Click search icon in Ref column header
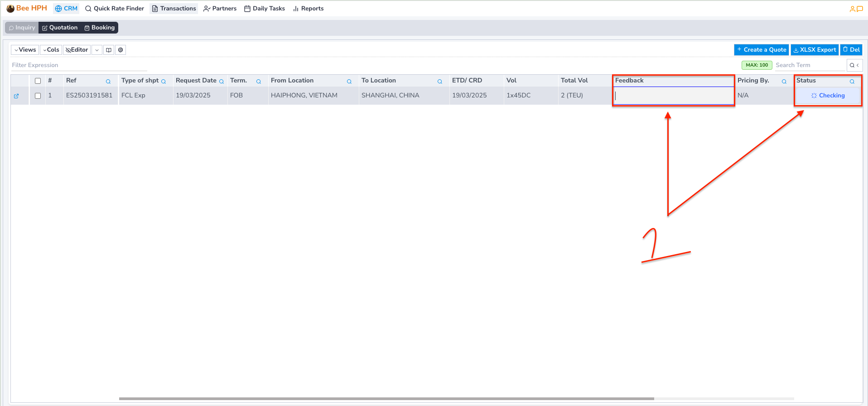The image size is (868, 406). tap(108, 82)
